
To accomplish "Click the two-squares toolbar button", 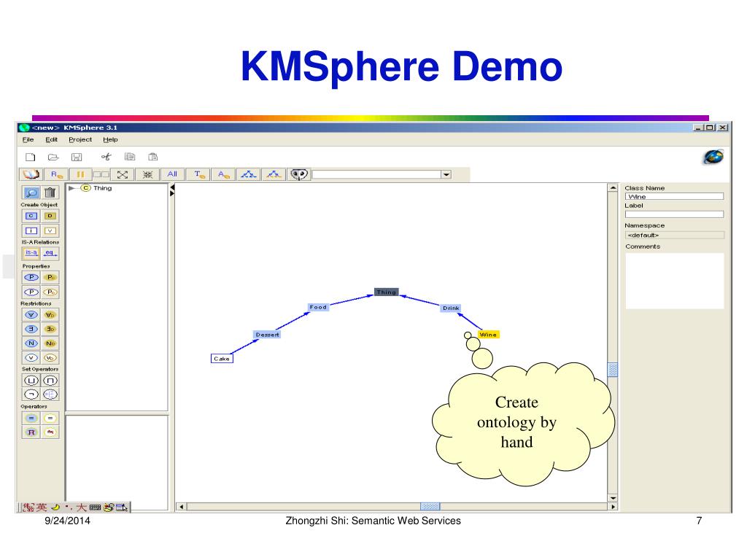I will (x=101, y=175).
